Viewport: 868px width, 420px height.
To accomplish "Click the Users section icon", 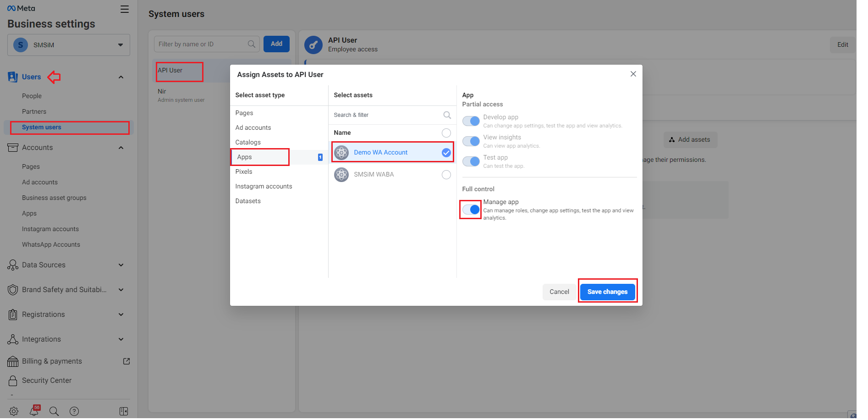I will pos(13,77).
